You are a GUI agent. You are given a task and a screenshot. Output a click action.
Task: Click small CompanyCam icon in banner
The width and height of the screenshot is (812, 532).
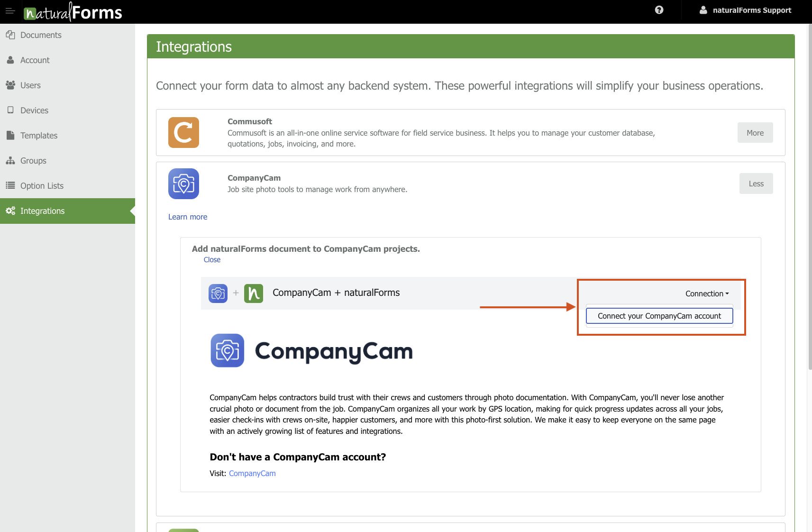click(218, 294)
